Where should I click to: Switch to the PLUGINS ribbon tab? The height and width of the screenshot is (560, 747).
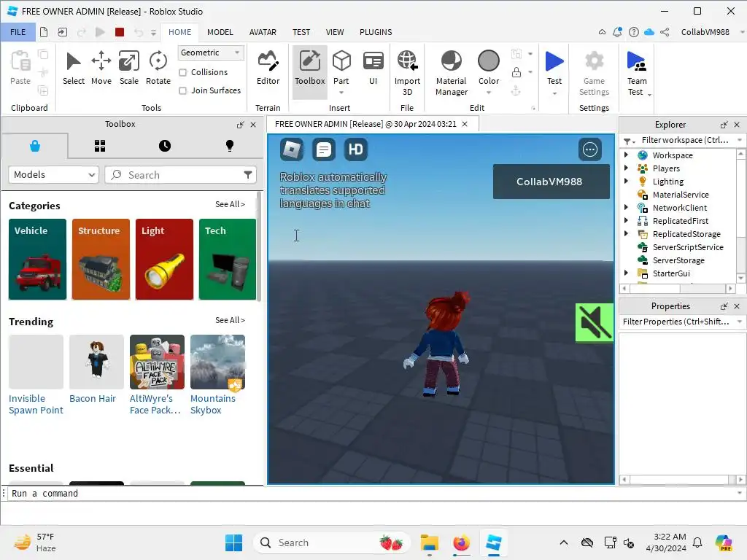pyautogui.click(x=376, y=32)
